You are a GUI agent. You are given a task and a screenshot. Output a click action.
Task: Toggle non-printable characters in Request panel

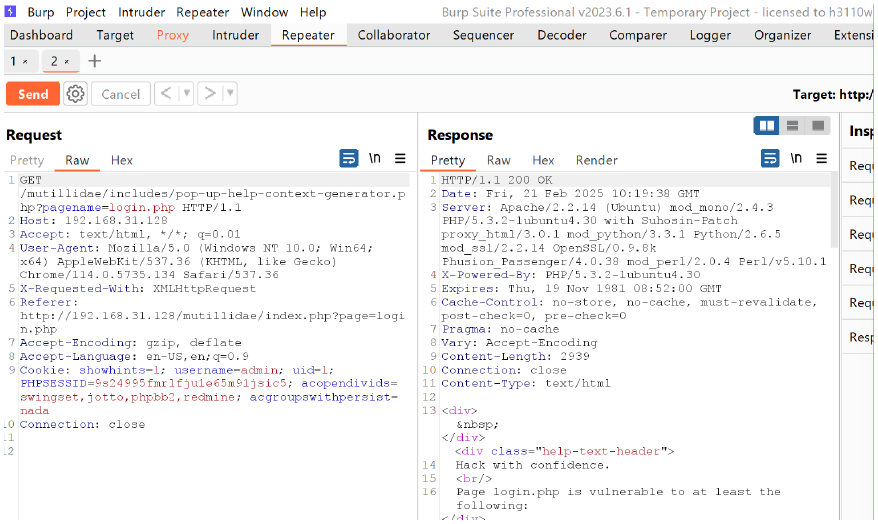tap(375, 158)
